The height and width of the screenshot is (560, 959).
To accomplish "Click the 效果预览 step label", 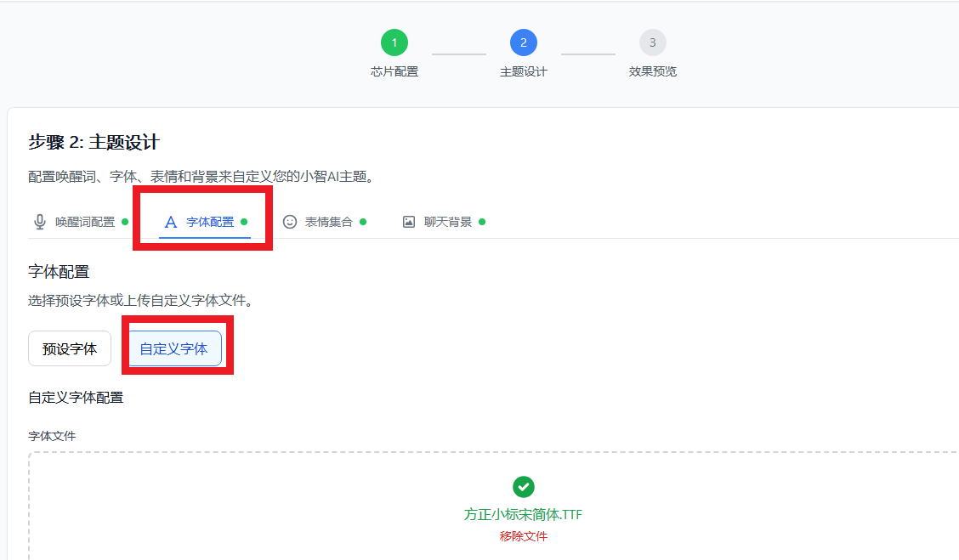I will pos(653,71).
